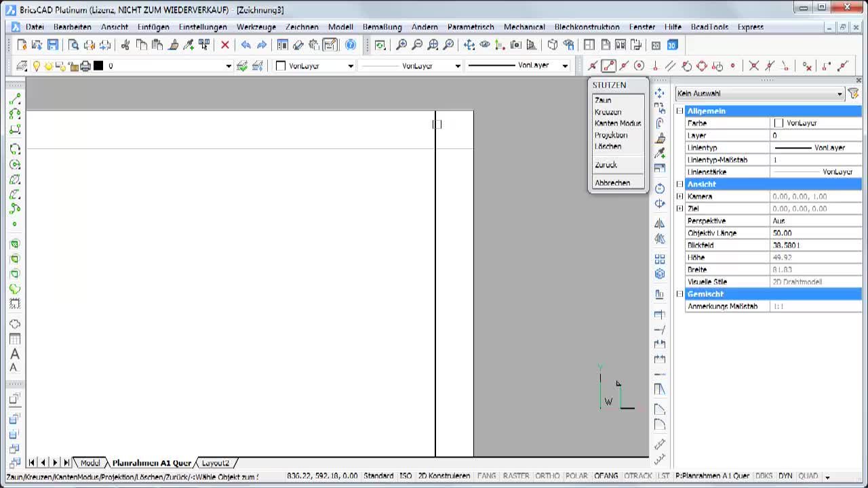868x488 pixels.
Task: Toggle LST lineweight in status bar
Action: (x=663, y=476)
